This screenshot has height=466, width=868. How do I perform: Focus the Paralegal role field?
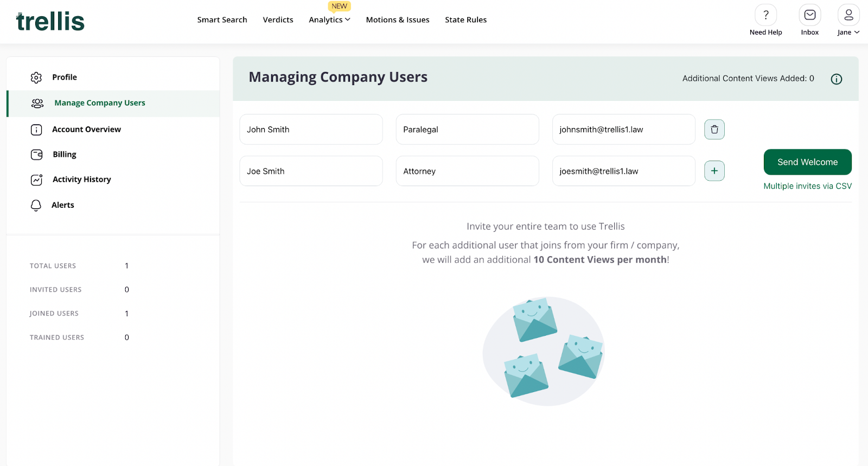point(467,129)
